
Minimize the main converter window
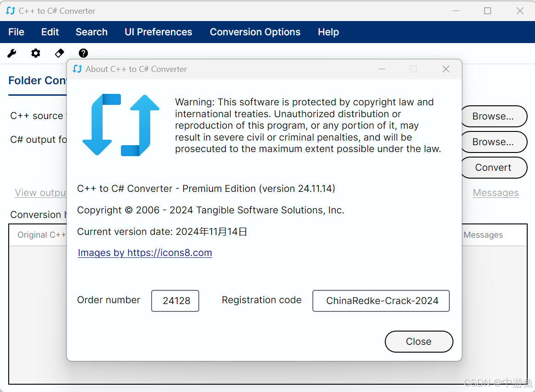[x=456, y=11]
